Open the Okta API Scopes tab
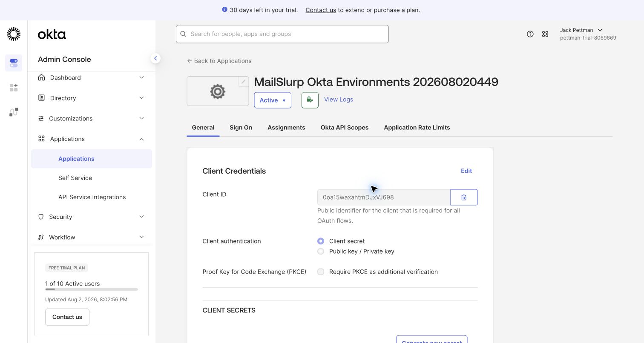Viewport: 644px width, 343px height. pyautogui.click(x=345, y=127)
